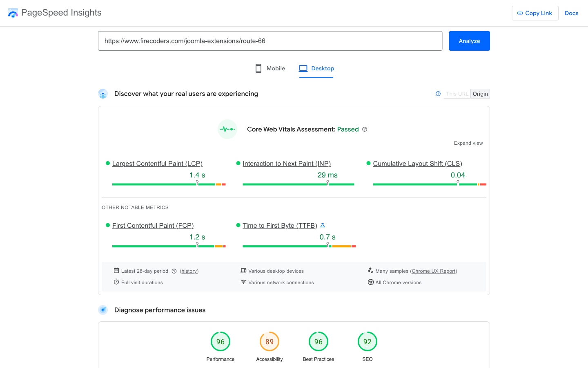Click the FCP value 1.2 s
The height and width of the screenshot is (368, 588).
click(197, 237)
